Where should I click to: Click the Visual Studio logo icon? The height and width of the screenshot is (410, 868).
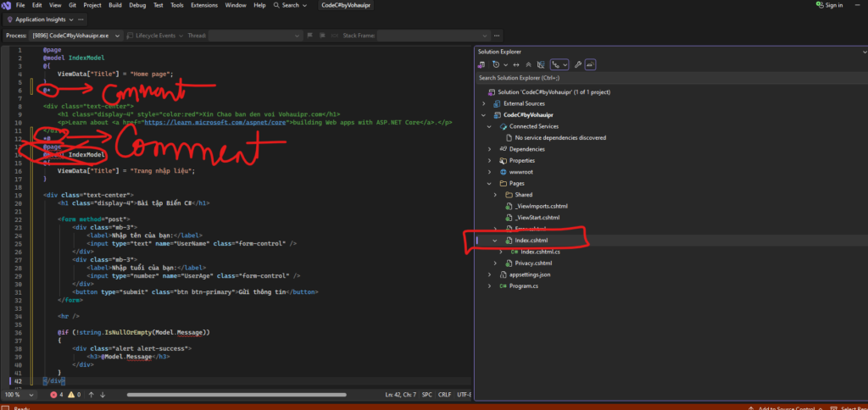(x=6, y=5)
